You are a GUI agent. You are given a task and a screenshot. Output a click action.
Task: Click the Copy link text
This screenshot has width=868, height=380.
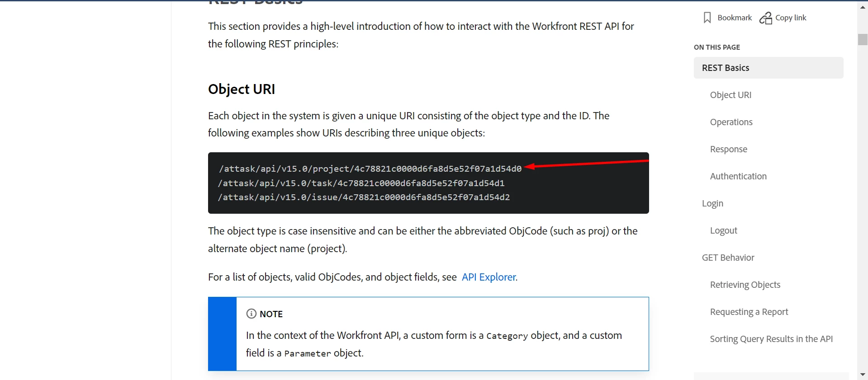point(791,18)
